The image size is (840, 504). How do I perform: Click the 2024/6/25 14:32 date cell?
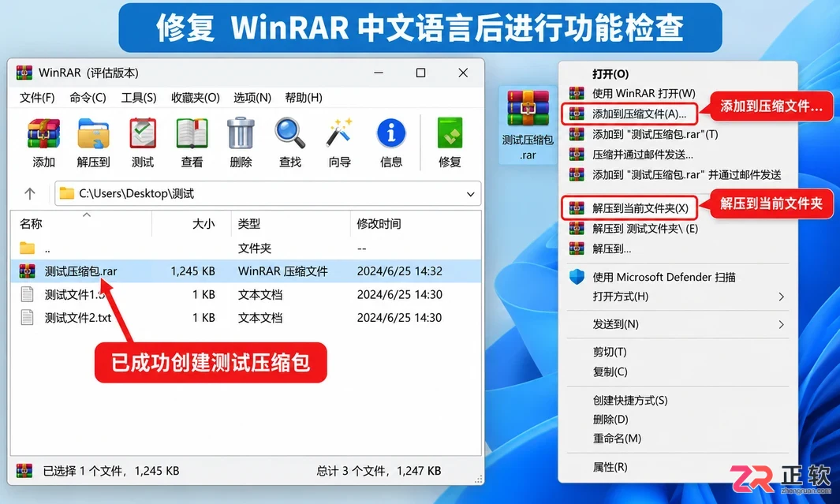pyautogui.click(x=400, y=271)
